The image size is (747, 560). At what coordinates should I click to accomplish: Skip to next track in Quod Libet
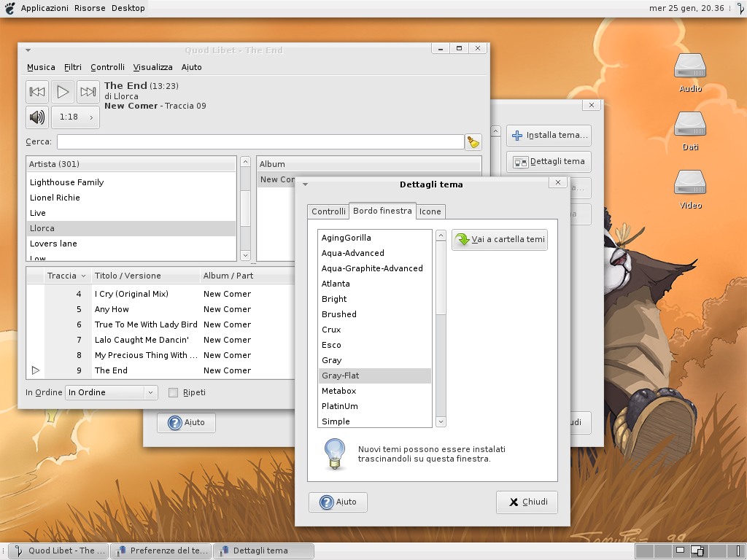[88, 91]
